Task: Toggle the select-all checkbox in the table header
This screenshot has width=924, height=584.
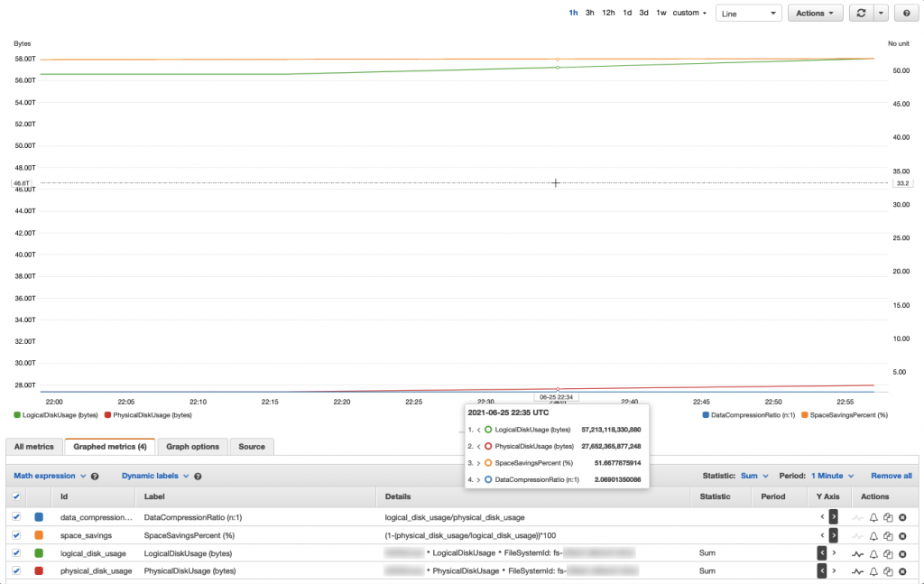Action: pyautogui.click(x=16, y=496)
